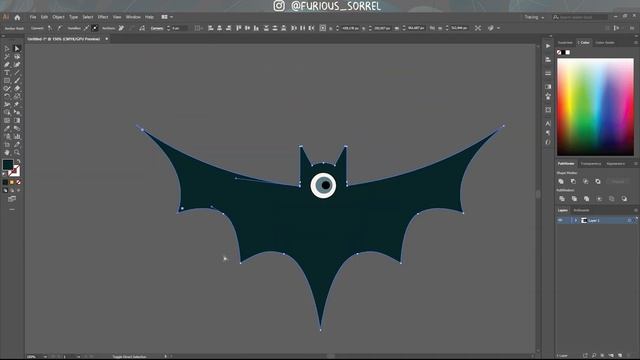Click the None swatch in Color panel
This screenshot has width=640, height=360.
click(x=559, y=53)
